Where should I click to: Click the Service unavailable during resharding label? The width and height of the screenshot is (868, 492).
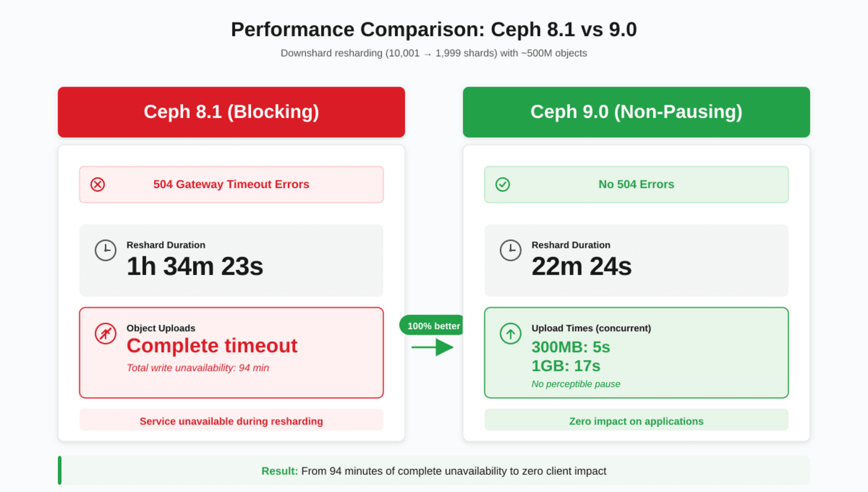click(x=231, y=421)
